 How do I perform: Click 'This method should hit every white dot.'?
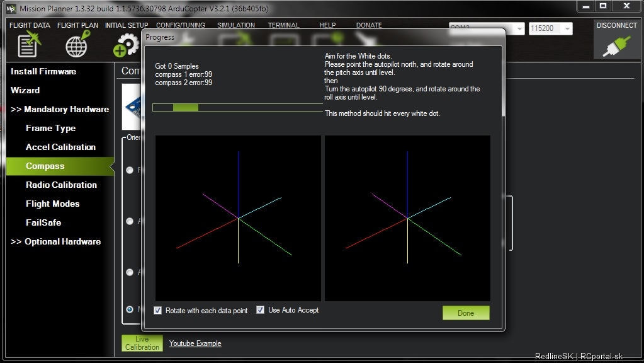tap(382, 113)
